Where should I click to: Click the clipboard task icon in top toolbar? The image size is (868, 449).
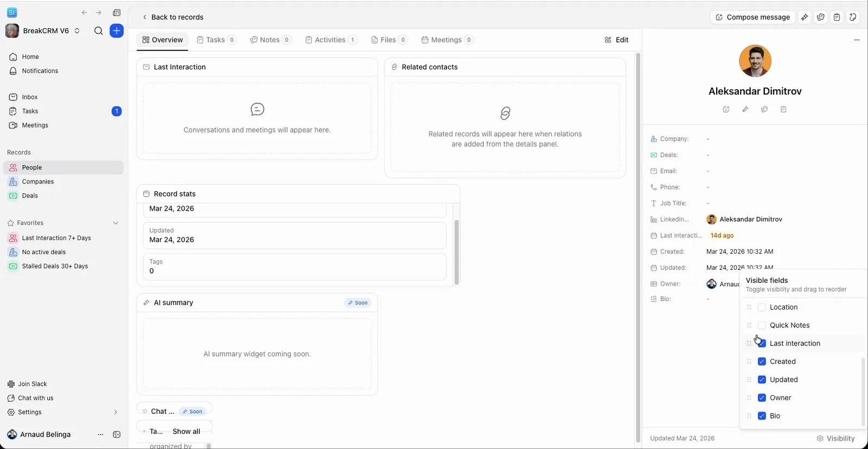[837, 17]
